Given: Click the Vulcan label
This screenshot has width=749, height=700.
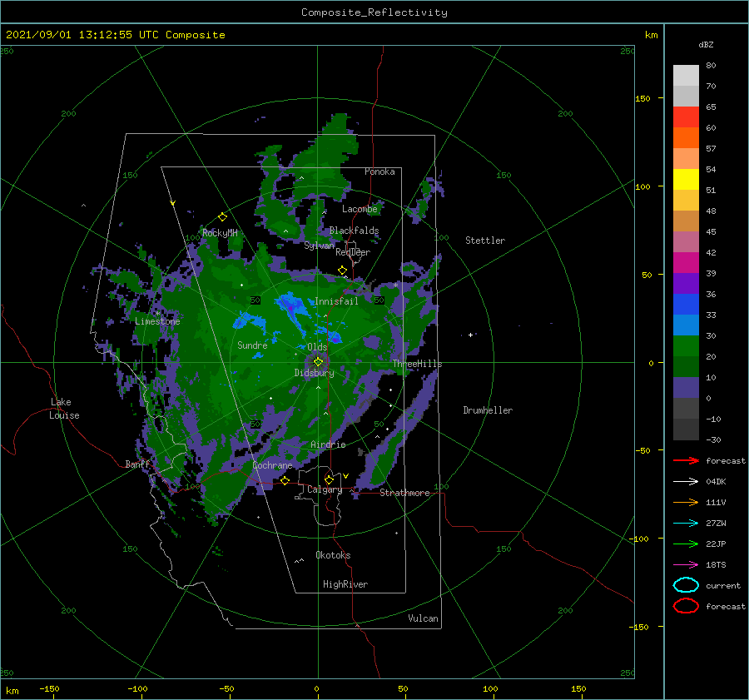Looking at the screenshot, I should pos(423,618).
